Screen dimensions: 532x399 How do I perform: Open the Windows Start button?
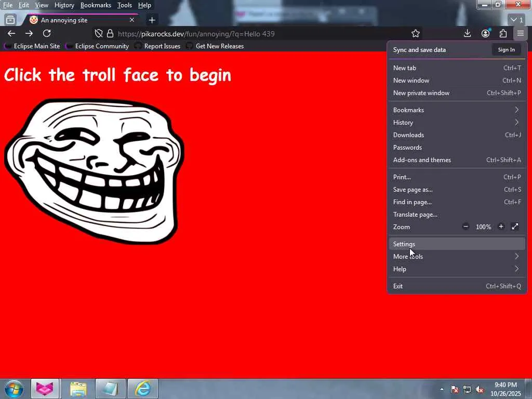click(x=14, y=389)
